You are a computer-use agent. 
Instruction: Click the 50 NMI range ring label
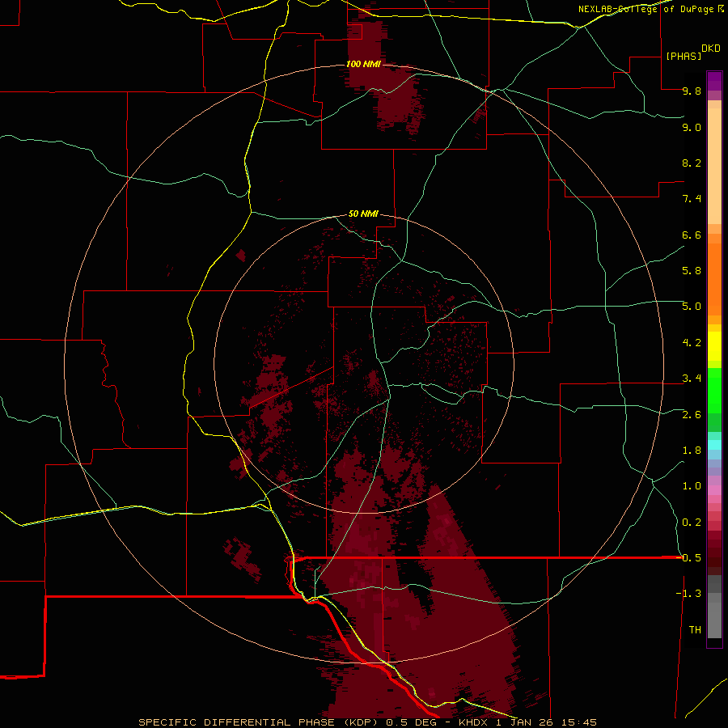[x=363, y=214]
